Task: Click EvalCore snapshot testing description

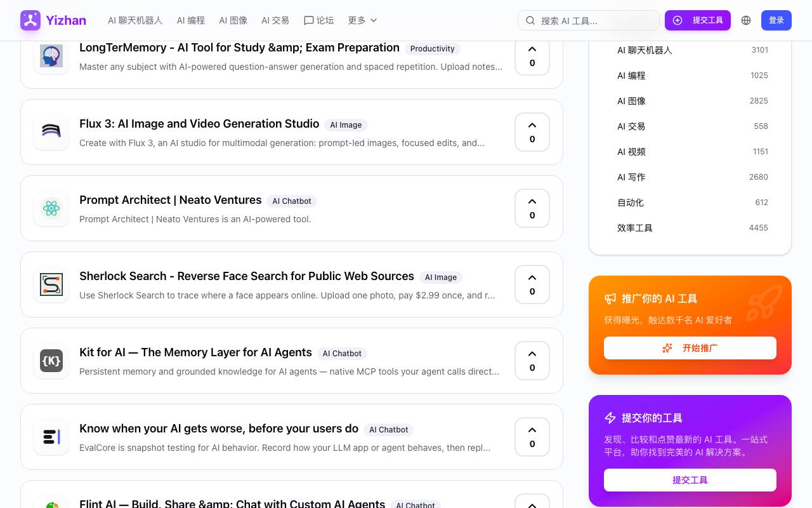Action: 285,448
